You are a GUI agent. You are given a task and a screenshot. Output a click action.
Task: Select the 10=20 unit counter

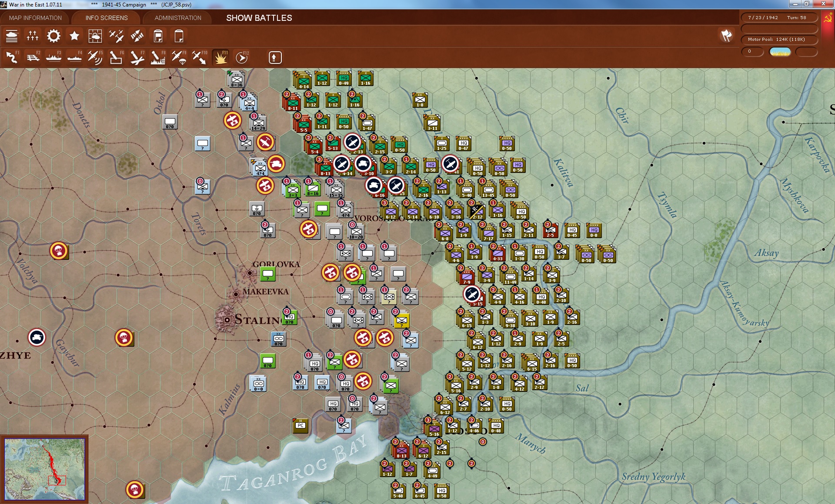pyautogui.click(x=356, y=232)
